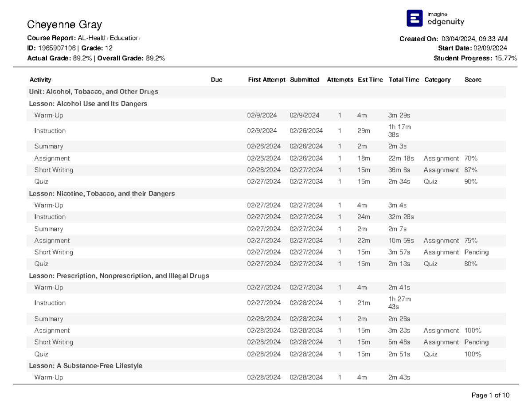Click the Due column header

[x=216, y=80]
